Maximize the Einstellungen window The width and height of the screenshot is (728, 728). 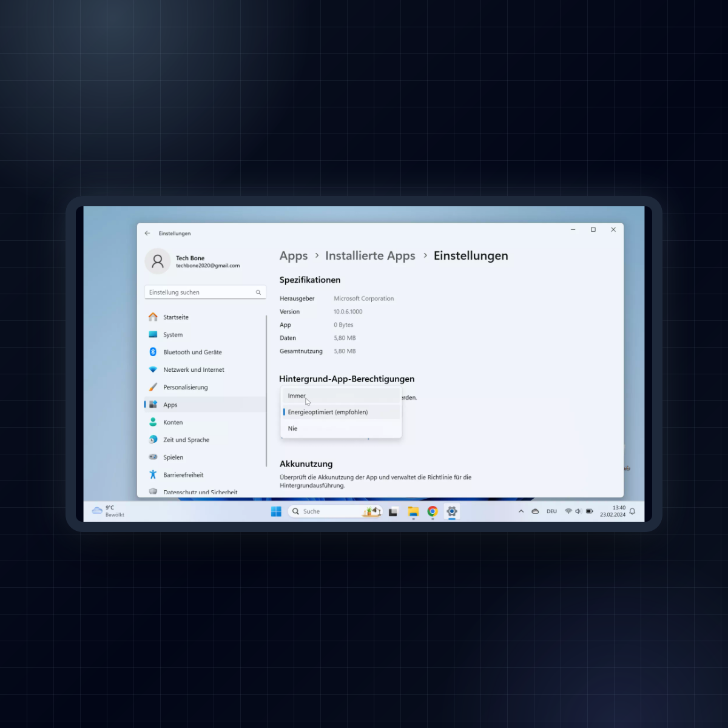click(593, 229)
